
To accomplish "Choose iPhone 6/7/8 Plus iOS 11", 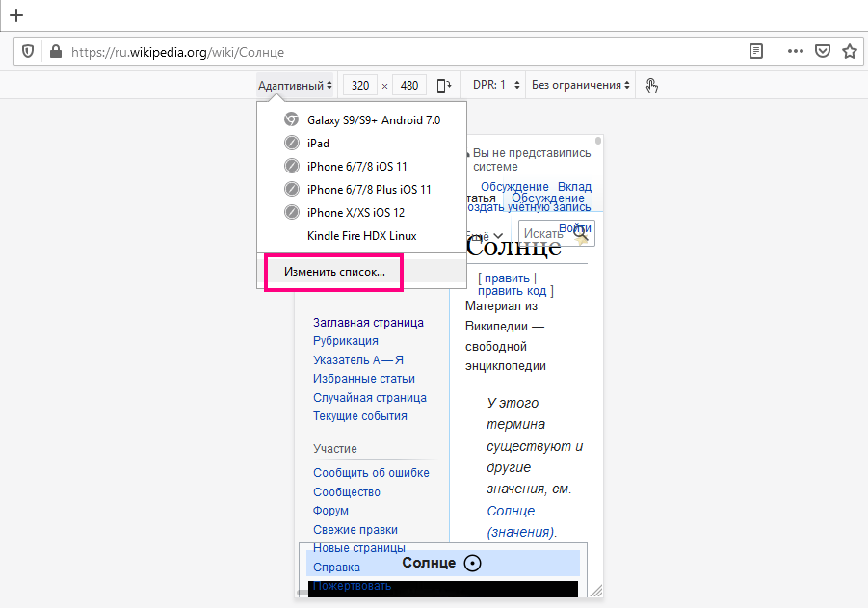I will (x=362, y=190).
